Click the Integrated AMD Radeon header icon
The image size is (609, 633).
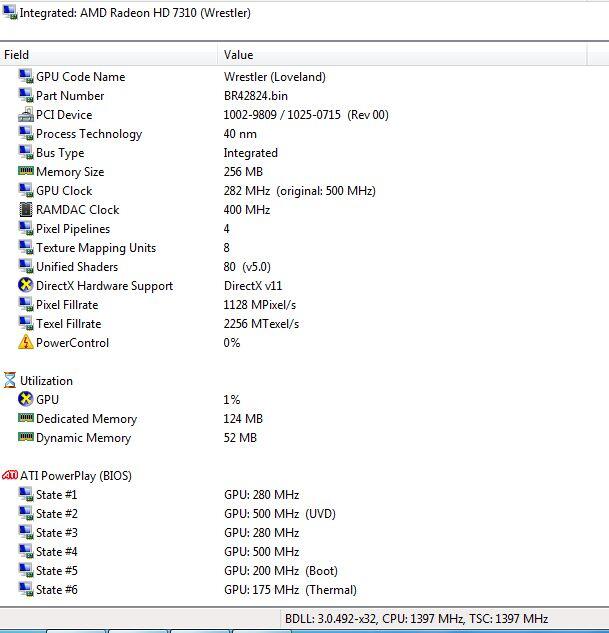pos(10,13)
